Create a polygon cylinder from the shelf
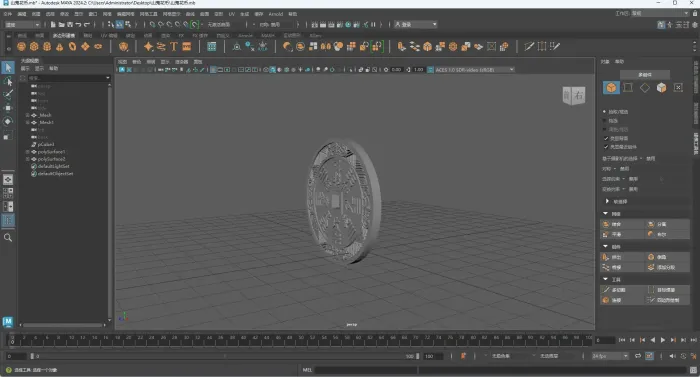The height and width of the screenshot is (377, 700). click(x=47, y=46)
